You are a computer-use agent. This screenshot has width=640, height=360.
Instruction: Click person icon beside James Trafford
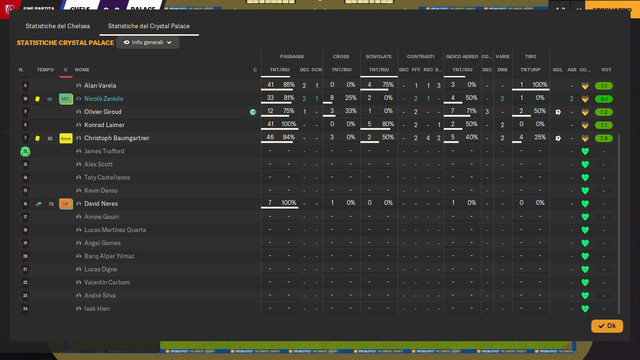pyautogui.click(x=78, y=151)
